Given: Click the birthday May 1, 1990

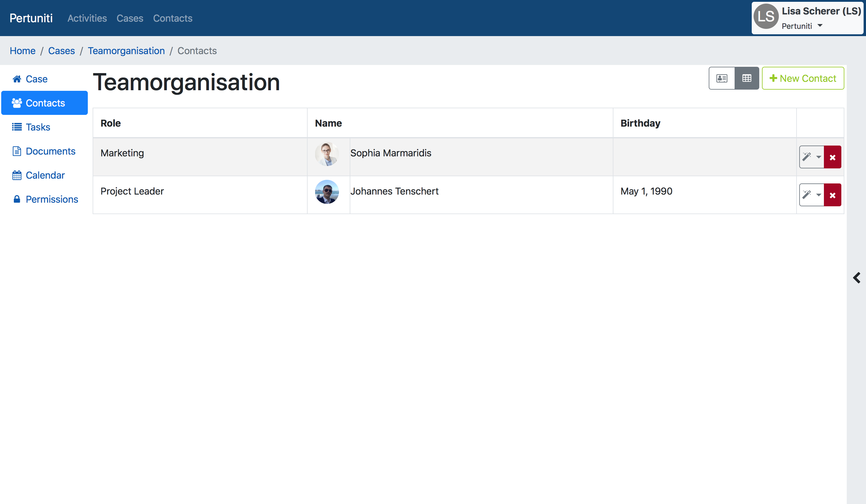Looking at the screenshot, I should [x=646, y=191].
